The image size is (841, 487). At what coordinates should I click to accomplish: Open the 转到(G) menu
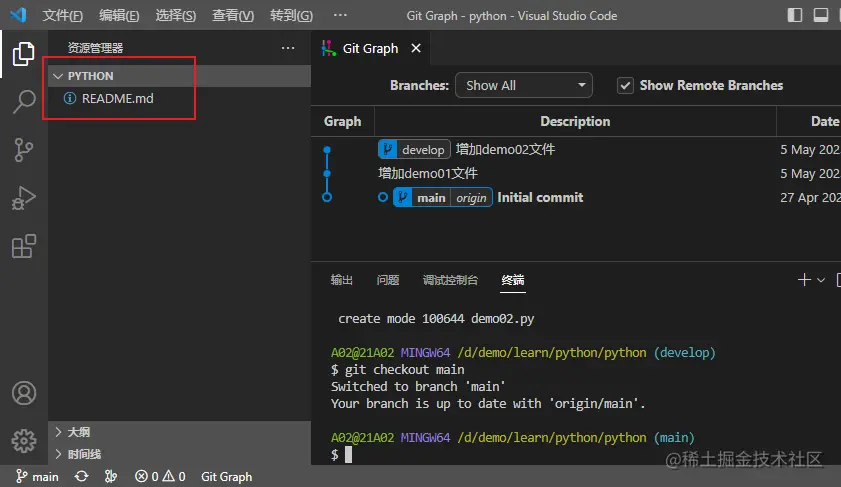(291, 16)
